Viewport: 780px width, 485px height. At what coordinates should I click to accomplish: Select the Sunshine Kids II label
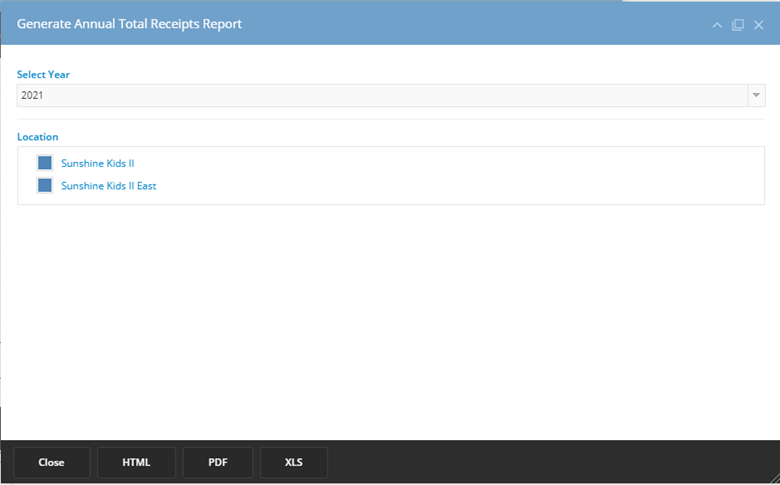pyautogui.click(x=98, y=163)
